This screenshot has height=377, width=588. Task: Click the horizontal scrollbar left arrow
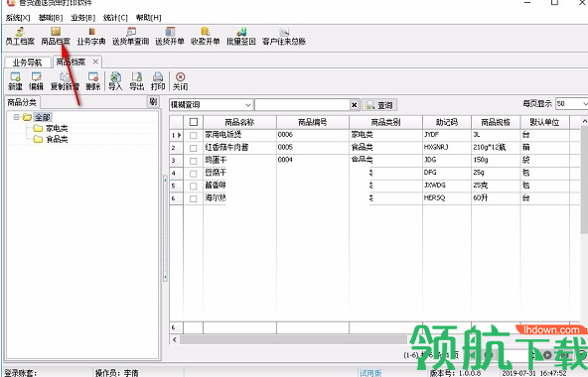tap(175, 339)
